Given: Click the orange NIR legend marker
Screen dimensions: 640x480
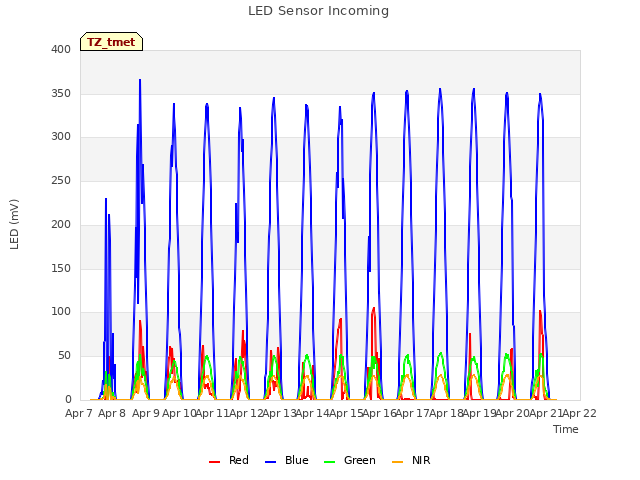Looking at the screenshot, I should [397, 462].
